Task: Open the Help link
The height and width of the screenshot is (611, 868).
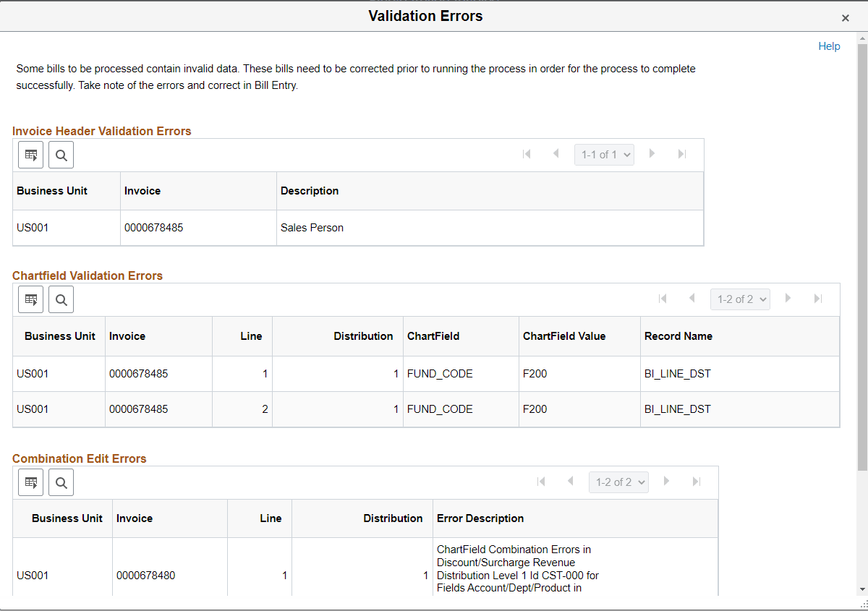Action: click(829, 46)
